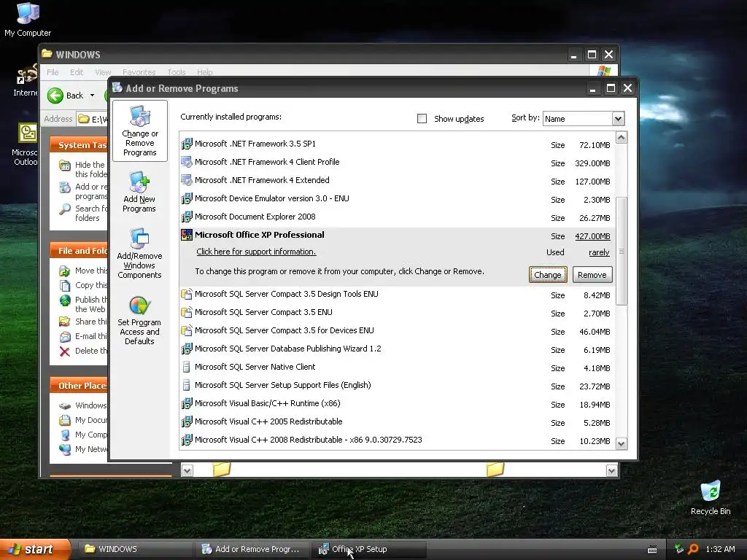Click down-arrow dropdown at bottom left of folder pane
Image resolution: width=747 pixels, height=560 pixels.
point(187,471)
